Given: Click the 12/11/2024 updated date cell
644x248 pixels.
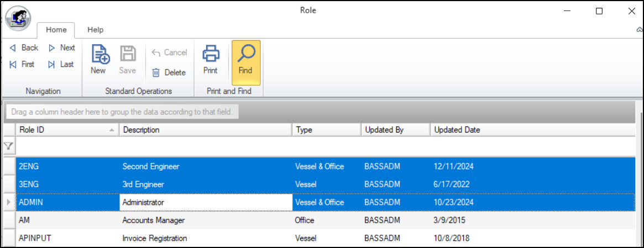Looking at the screenshot, I should click(x=533, y=166).
